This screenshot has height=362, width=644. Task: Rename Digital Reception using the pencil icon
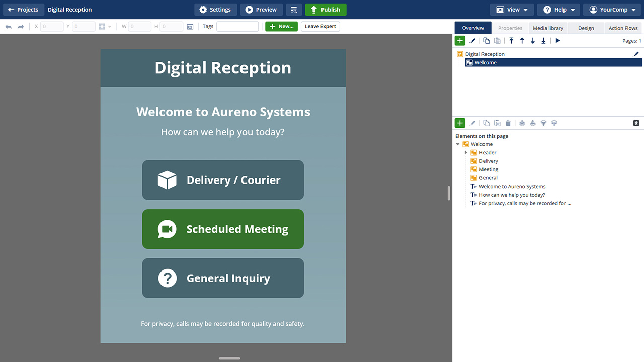[x=635, y=54]
